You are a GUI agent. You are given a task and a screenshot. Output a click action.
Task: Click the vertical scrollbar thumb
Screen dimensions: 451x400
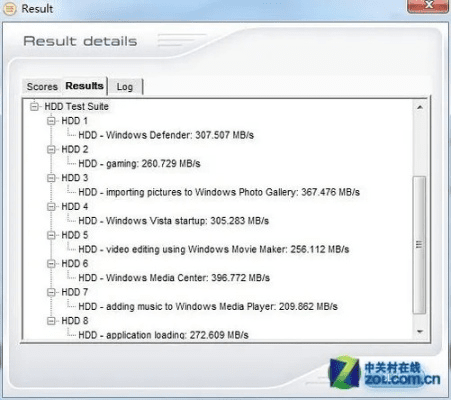click(419, 245)
